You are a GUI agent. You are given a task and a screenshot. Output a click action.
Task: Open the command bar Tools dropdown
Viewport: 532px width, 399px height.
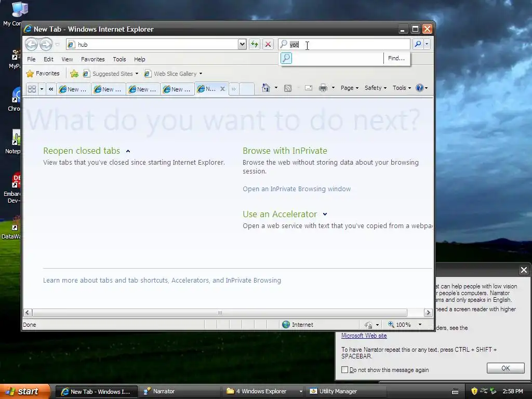pyautogui.click(x=402, y=88)
